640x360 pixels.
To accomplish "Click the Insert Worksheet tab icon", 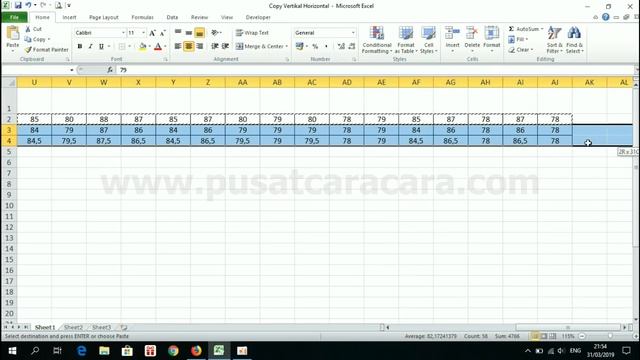I will (x=124, y=327).
